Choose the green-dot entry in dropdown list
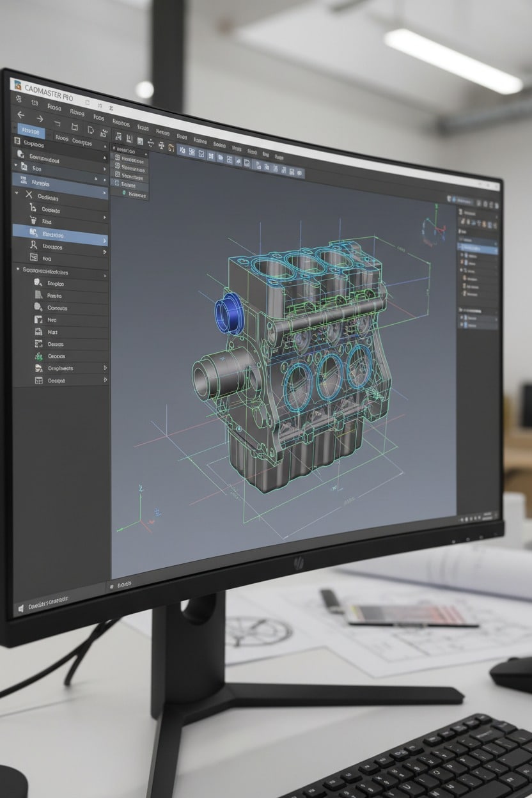Screen dimensions: 532x798 (131, 192)
